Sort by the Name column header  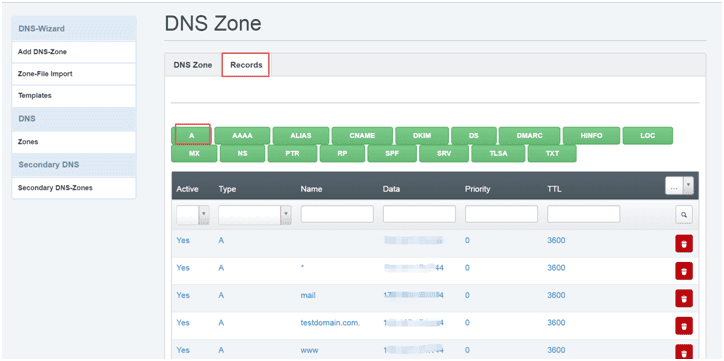311,189
